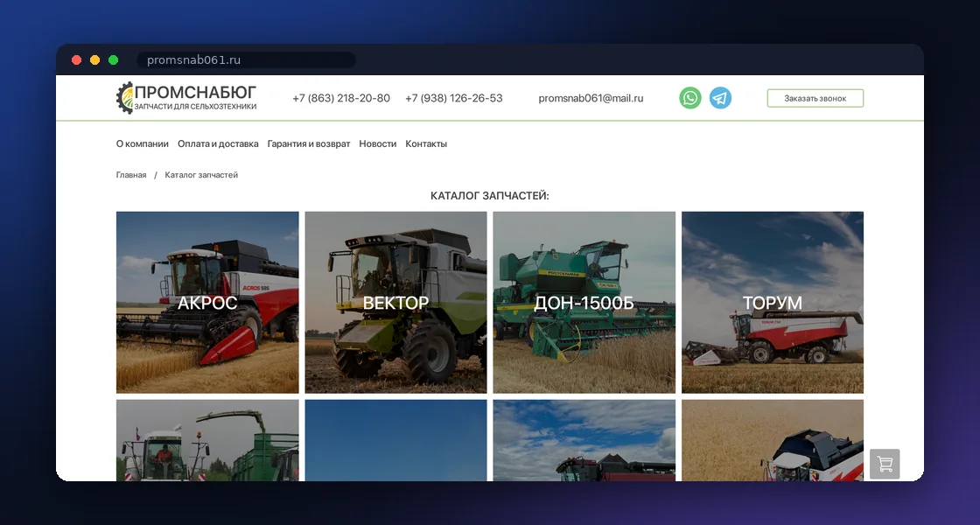Click the promsnab061.ru address bar

click(x=246, y=60)
